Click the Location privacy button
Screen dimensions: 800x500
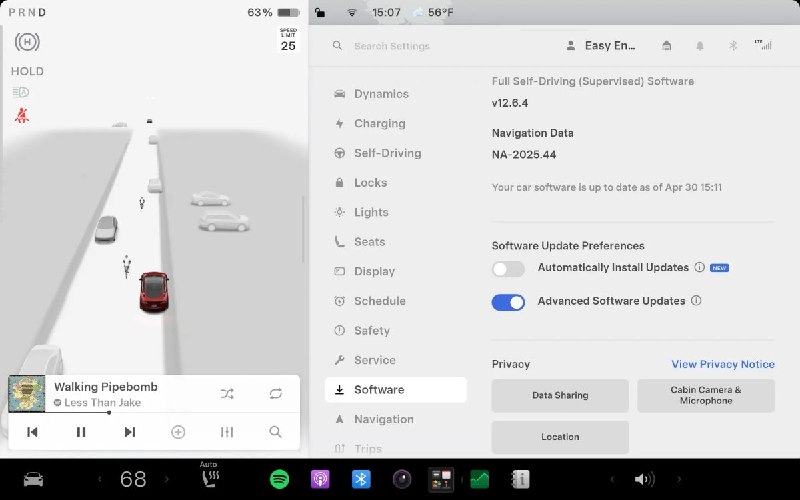point(560,437)
